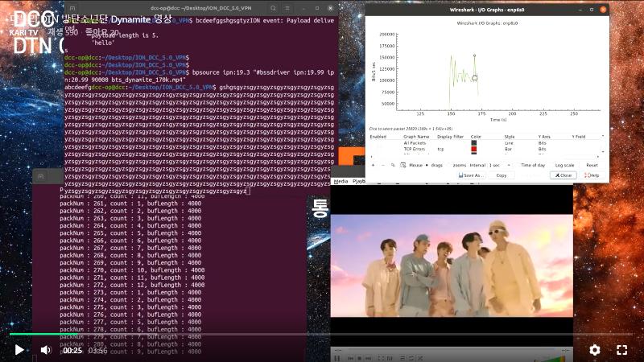Enter fullscreen mode in video player
Image resolution: width=644 pixels, height=362 pixels.
point(621,350)
